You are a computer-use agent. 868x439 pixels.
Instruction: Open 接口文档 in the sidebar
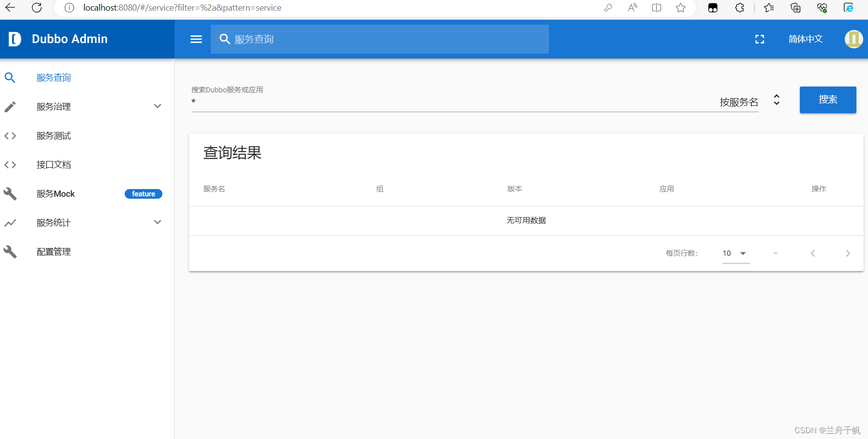pyautogui.click(x=54, y=165)
